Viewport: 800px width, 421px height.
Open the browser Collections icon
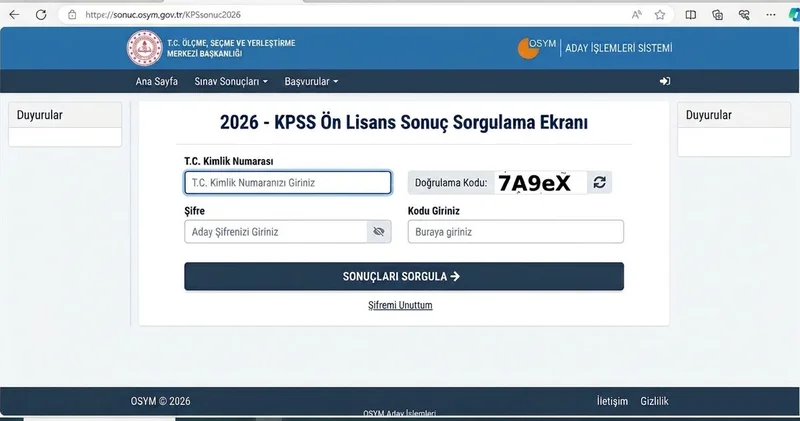coord(717,15)
